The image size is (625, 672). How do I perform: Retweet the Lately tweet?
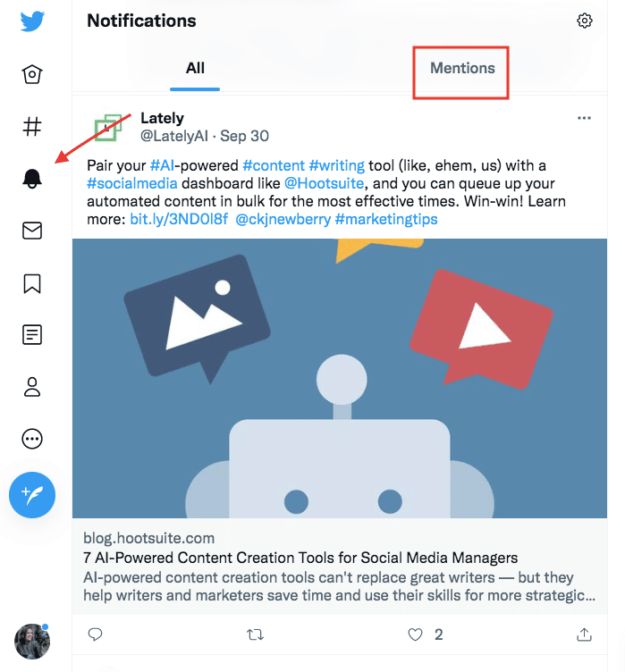[x=255, y=634]
